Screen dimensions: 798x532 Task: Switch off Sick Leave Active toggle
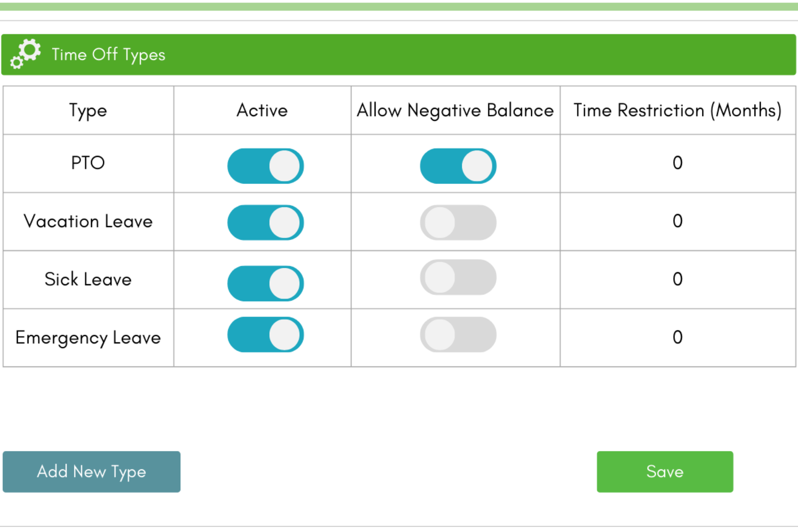(x=265, y=283)
